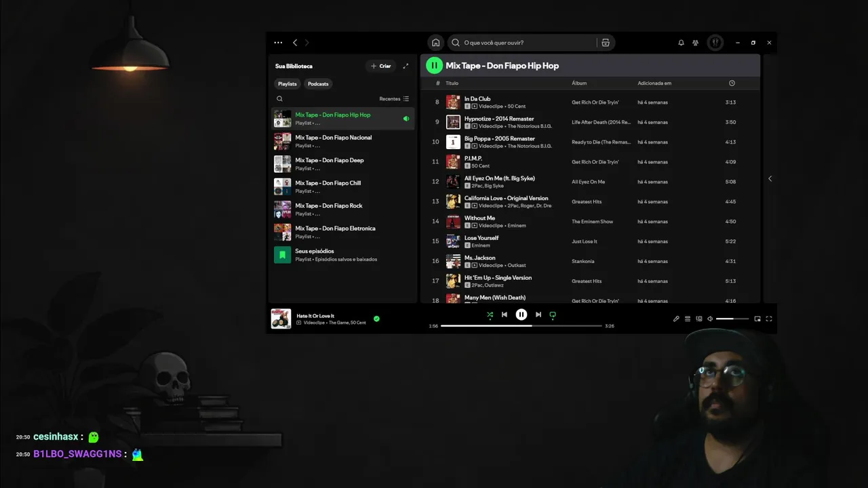Sort tracks by Adicionada em column
868x488 pixels.
point(654,83)
